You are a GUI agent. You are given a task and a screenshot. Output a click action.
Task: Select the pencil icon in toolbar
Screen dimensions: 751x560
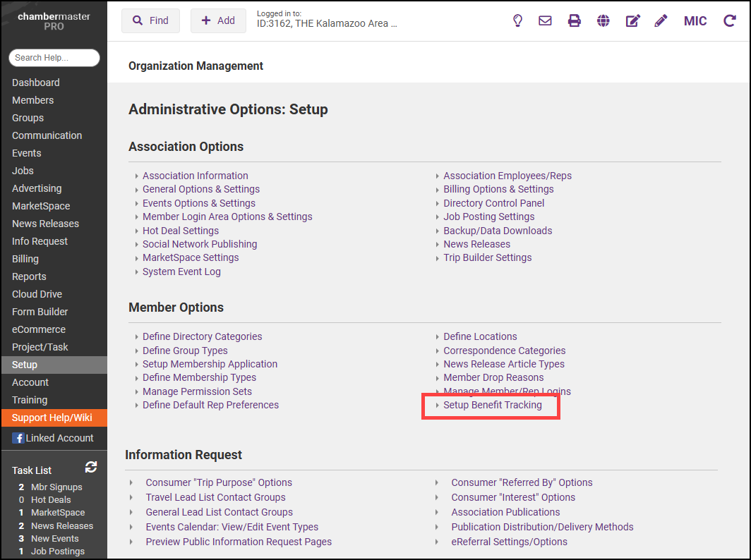coord(661,21)
